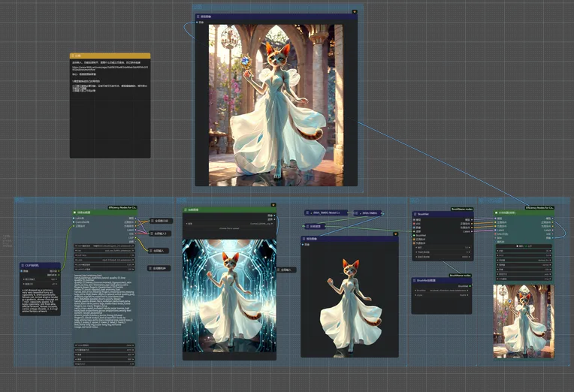Increase LoRA CLIP strength with its right arrow
The image size is (574, 392).
[x=133, y=270]
